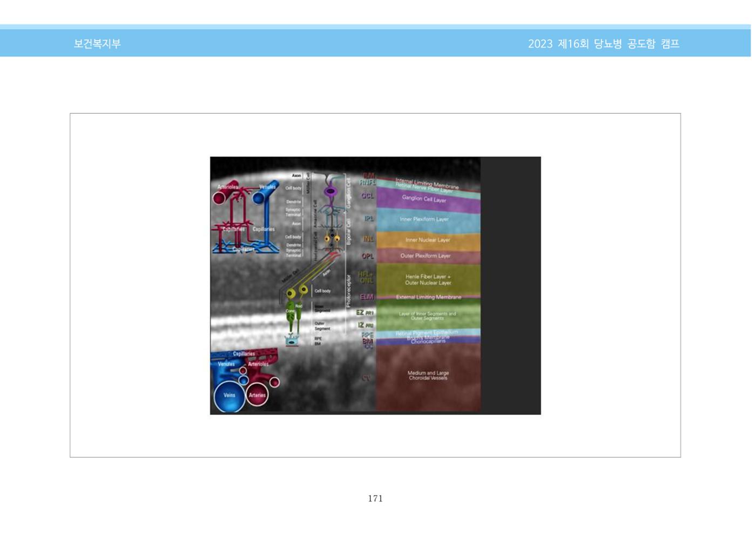Select the Inner Plexiform Layer label

pos(424,219)
